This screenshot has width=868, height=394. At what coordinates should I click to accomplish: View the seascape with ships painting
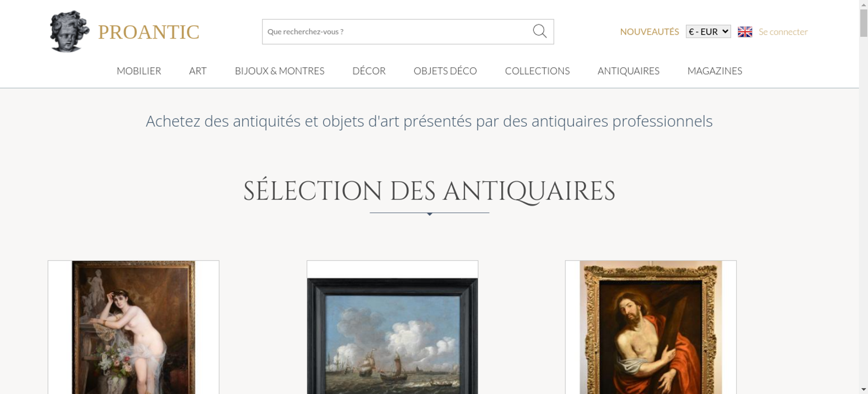392,327
